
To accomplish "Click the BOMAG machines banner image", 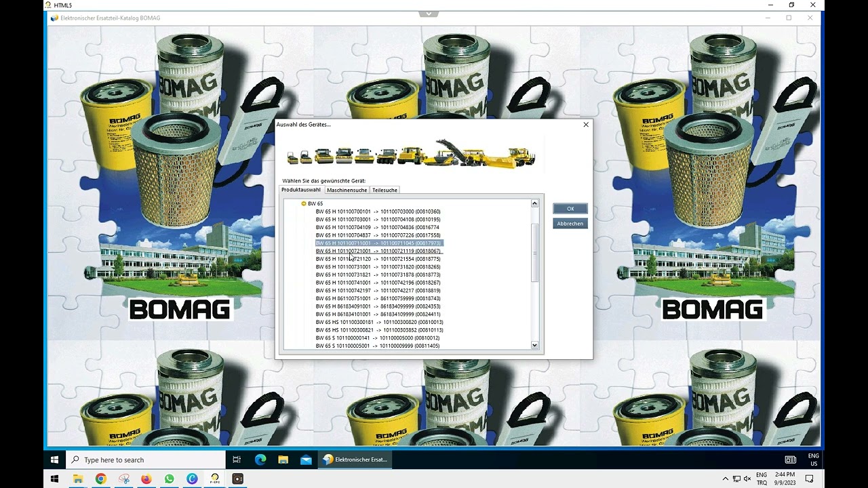I will click(x=411, y=152).
